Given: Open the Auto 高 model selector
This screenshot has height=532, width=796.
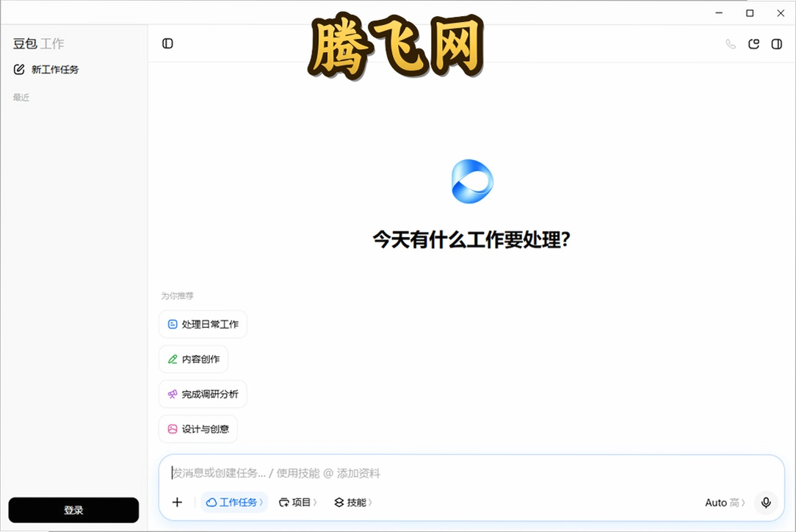Looking at the screenshot, I should coord(725,503).
